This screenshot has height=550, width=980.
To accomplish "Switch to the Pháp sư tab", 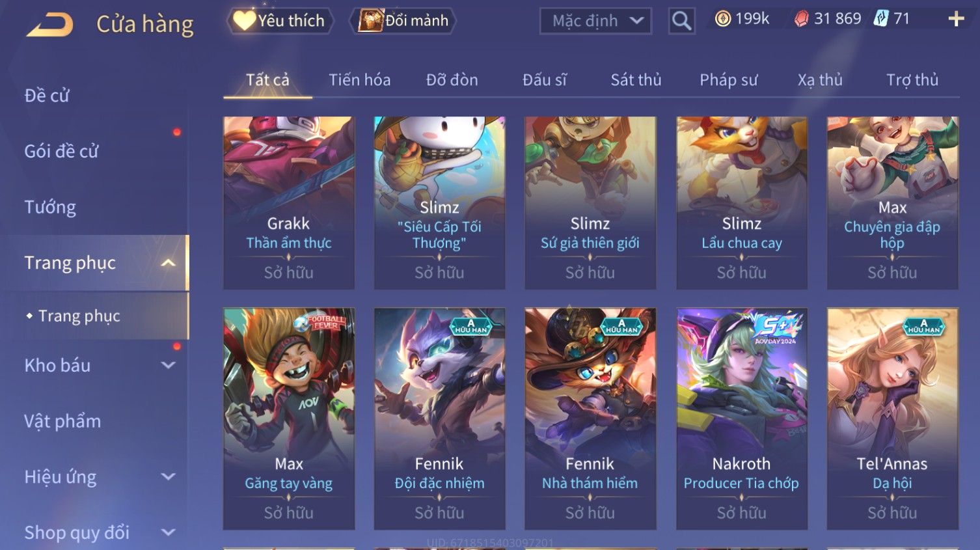I will (x=729, y=80).
